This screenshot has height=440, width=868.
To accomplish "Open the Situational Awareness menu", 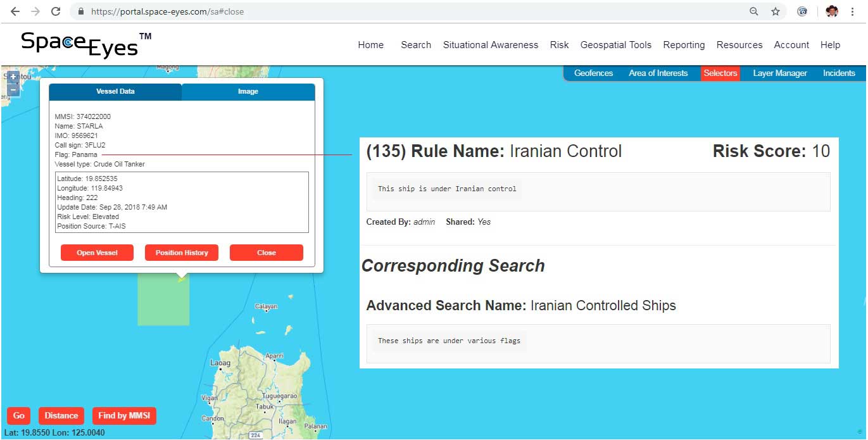I will (x=490, y=45).
